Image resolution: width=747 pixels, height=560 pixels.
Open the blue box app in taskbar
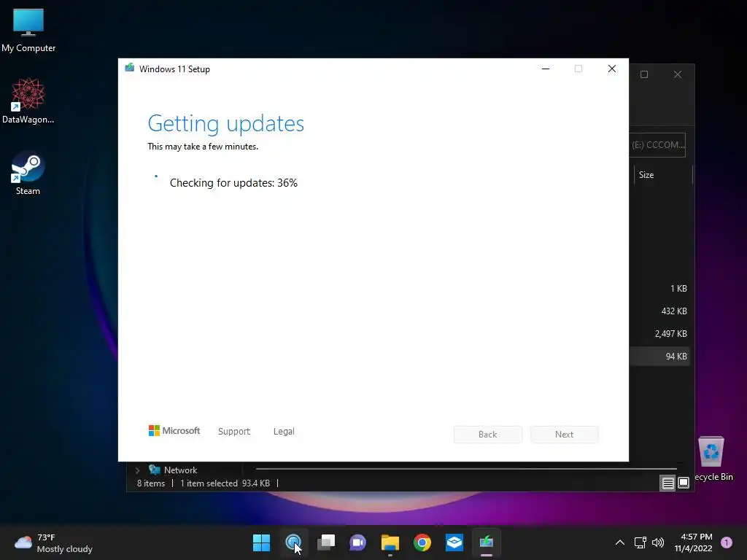coord(454,542)
